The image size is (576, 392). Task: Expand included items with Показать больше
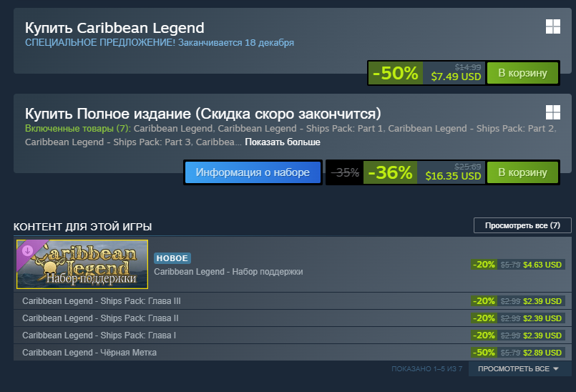283,142
